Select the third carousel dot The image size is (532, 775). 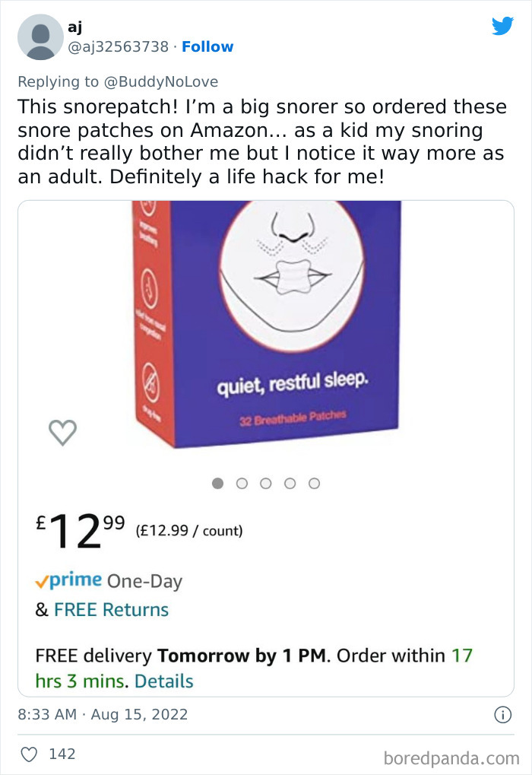point(266,483)
